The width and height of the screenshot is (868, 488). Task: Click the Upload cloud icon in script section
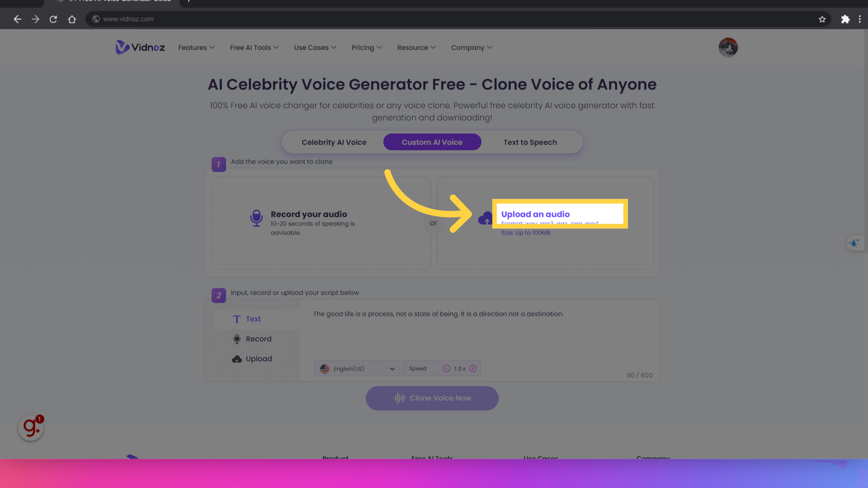point(237,358)
